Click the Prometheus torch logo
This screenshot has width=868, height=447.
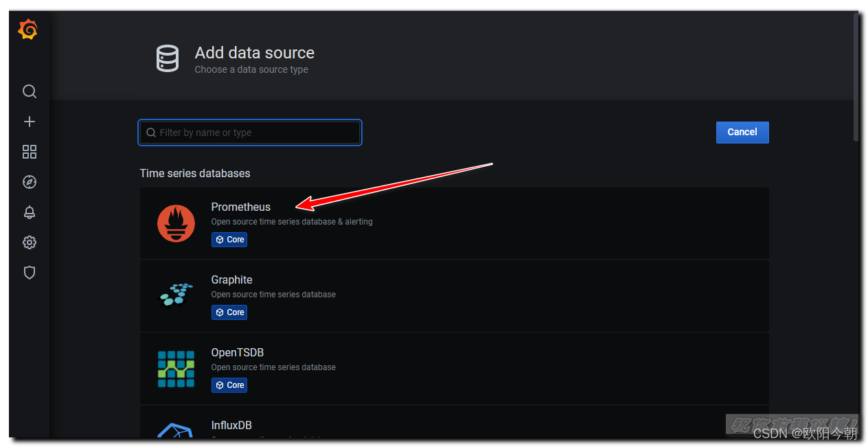pyautogui.click(x=176, y=224)
